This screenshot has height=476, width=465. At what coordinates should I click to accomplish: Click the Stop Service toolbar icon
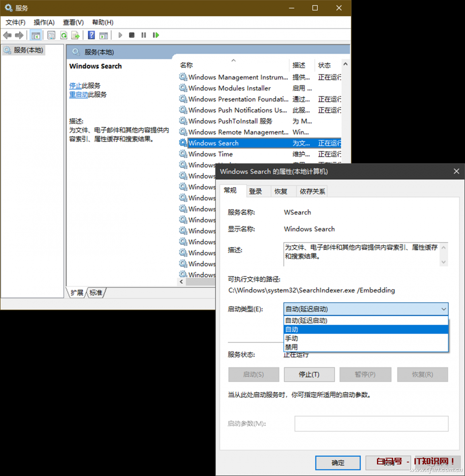pos(132,35)
